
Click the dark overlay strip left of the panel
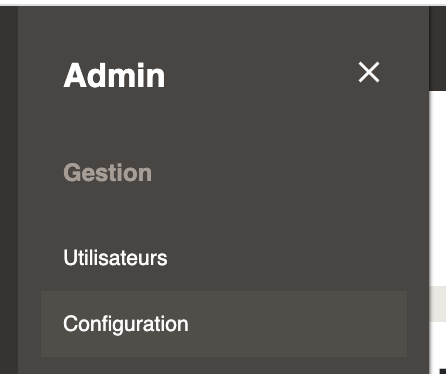tap(9, 190)
